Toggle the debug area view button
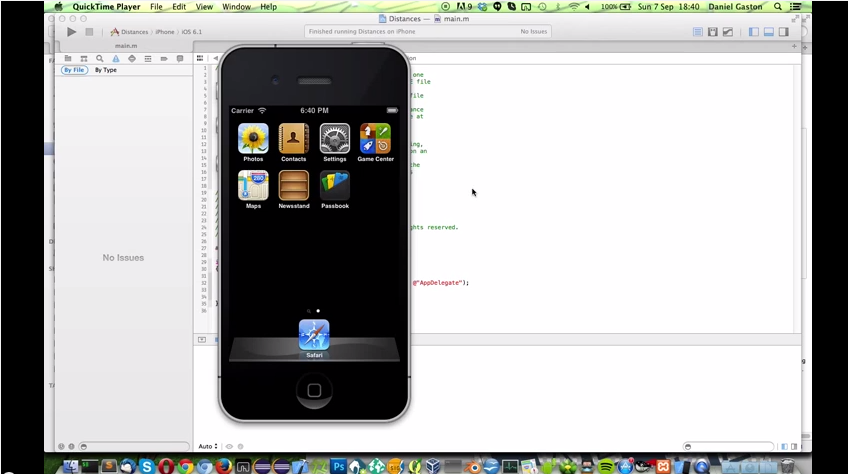 point(768,32)
